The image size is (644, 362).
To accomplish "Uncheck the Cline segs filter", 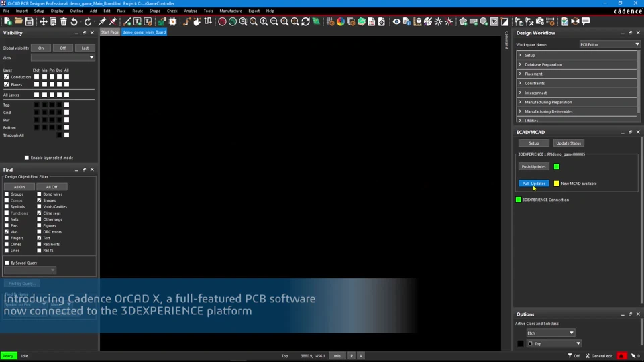I will coord(39,213).
